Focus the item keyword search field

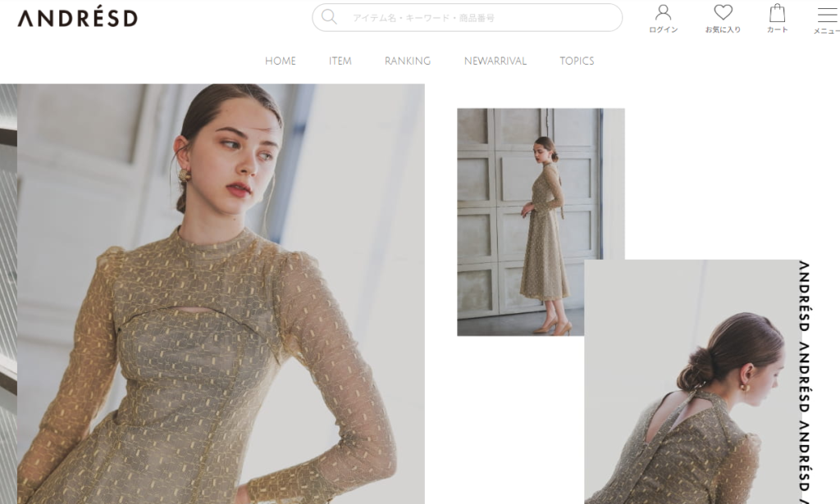467,18
